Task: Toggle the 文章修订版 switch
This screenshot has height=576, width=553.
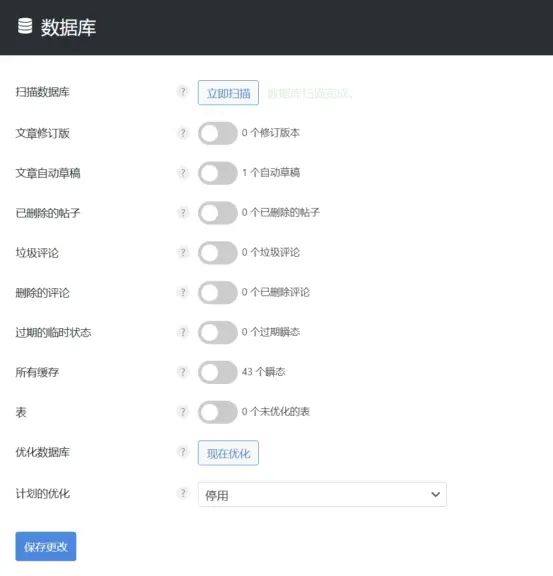Action: (x=218, y=133)
